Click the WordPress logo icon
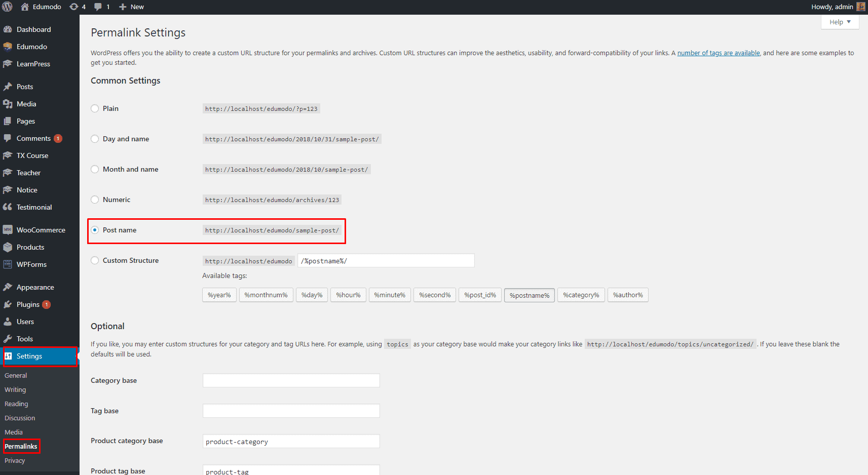This screenshot has height=475, width=868. click(7, 7)
